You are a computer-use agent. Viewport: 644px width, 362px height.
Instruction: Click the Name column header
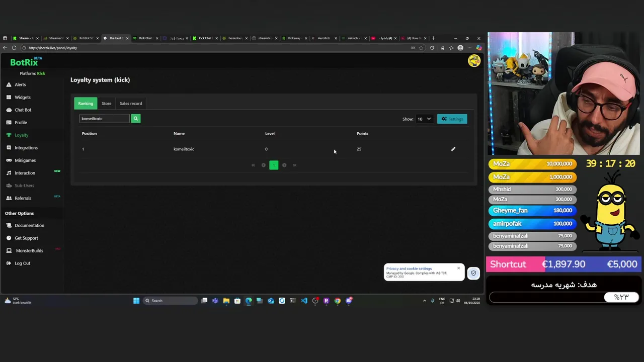179,133
